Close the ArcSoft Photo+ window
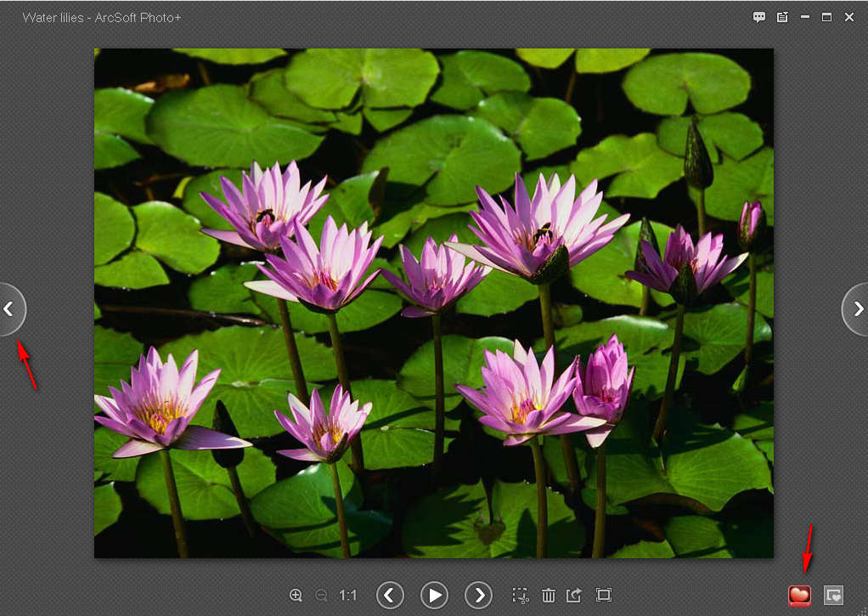Image resolution: width=868 pixels, height=616 pixels. [x=849, y=17]
